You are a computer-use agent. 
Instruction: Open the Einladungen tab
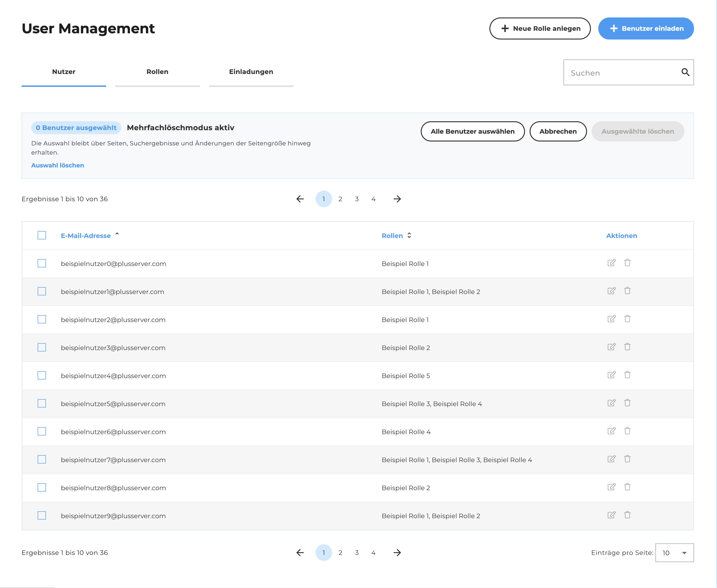[251, 72]
